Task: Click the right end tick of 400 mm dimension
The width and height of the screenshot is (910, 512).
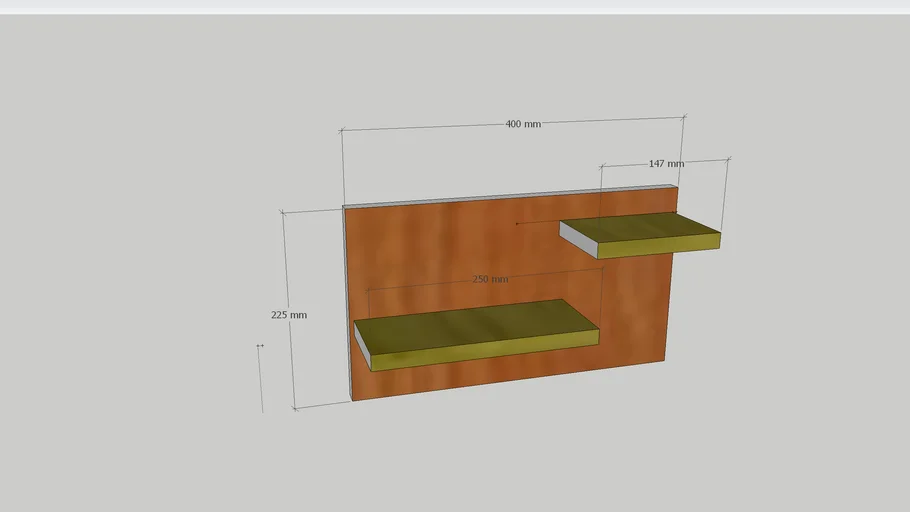Action: click(684, 116)
